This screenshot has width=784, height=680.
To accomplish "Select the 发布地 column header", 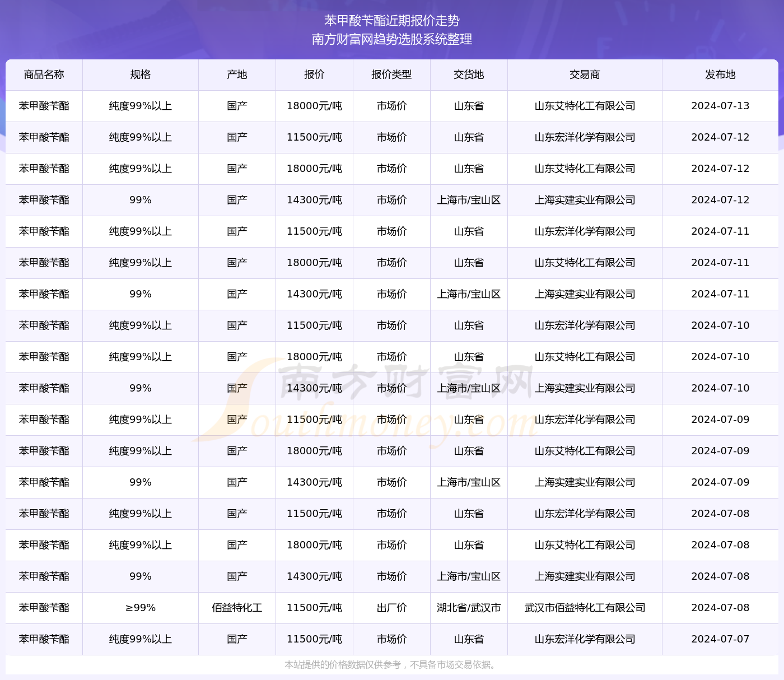I will [720, 74].
